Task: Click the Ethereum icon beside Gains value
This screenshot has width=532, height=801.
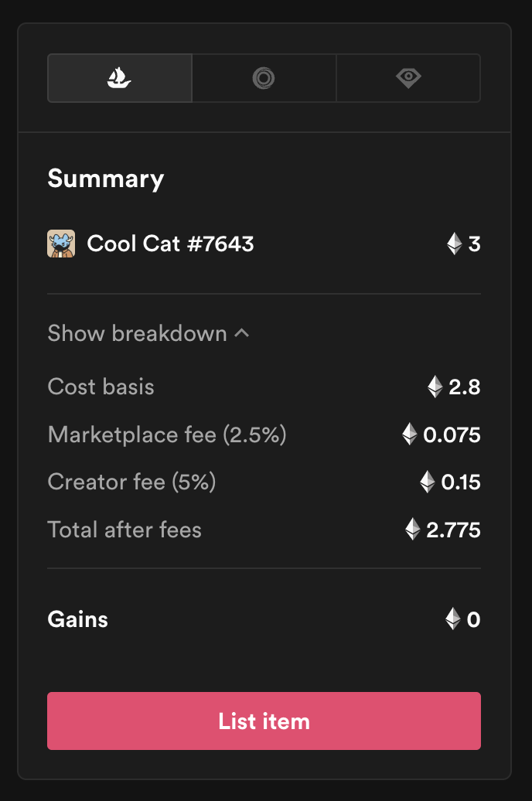Action: [453, 619]
